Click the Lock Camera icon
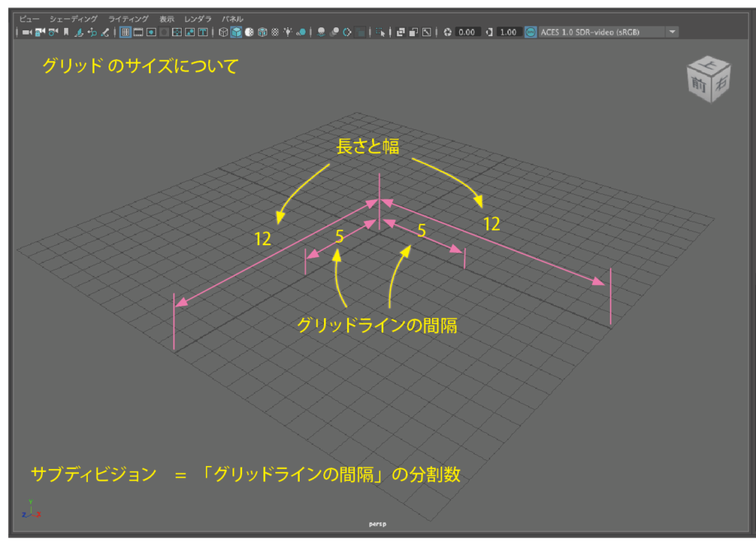Image resolution: width=756 pixels, height=545 pixels. tap(40, 32)
